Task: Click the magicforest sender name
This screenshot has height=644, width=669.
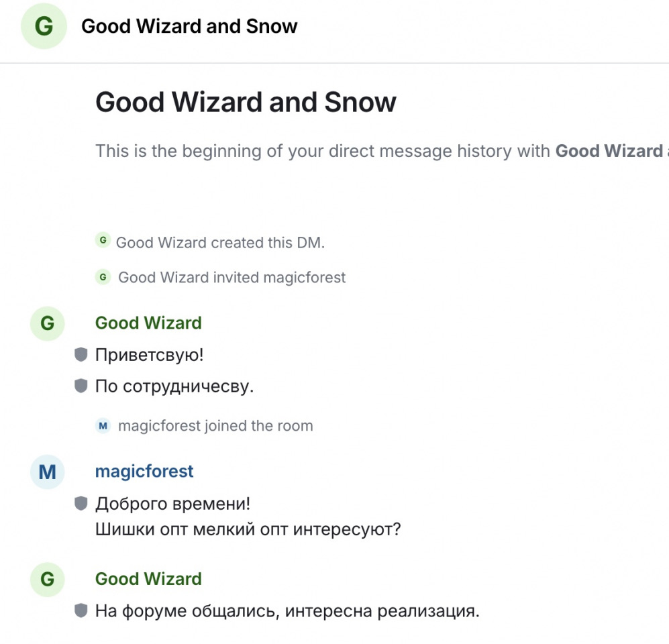Action: point(144,472)
